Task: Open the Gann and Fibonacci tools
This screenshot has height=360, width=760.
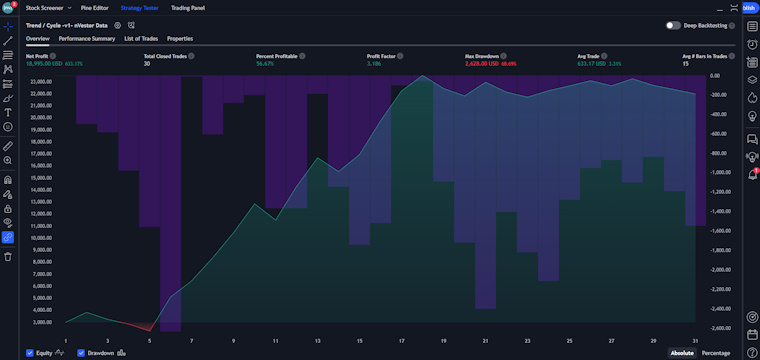Action: point(8,55)
